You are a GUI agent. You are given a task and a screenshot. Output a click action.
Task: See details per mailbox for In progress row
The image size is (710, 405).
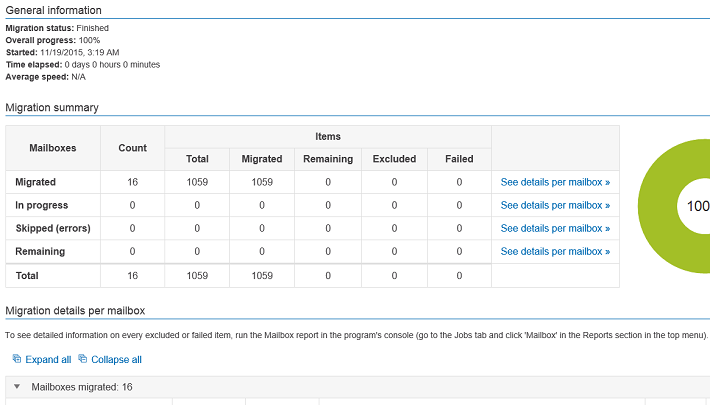point(555,205)
